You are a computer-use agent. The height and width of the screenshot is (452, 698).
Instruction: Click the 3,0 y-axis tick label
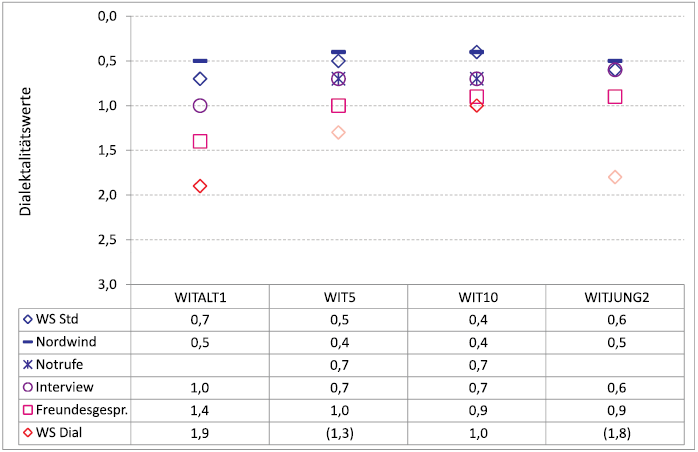coord(109,284)
